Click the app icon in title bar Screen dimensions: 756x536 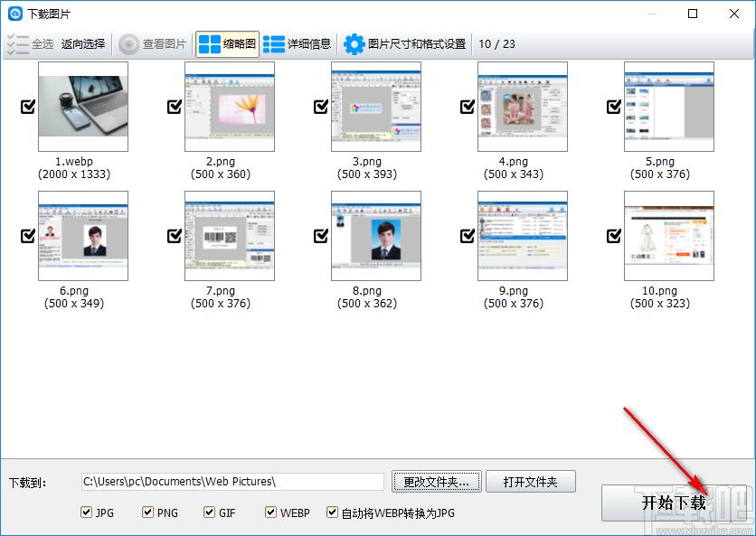(15, 14)
